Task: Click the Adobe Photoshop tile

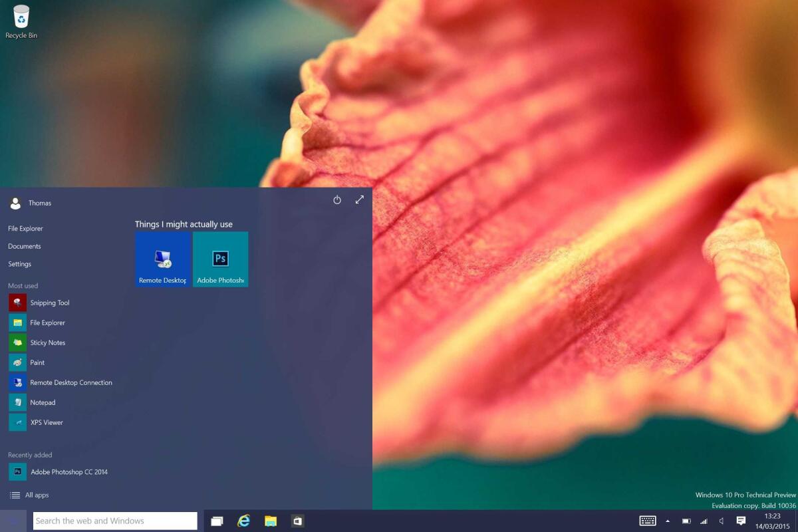Action: (x=220, y=259)
